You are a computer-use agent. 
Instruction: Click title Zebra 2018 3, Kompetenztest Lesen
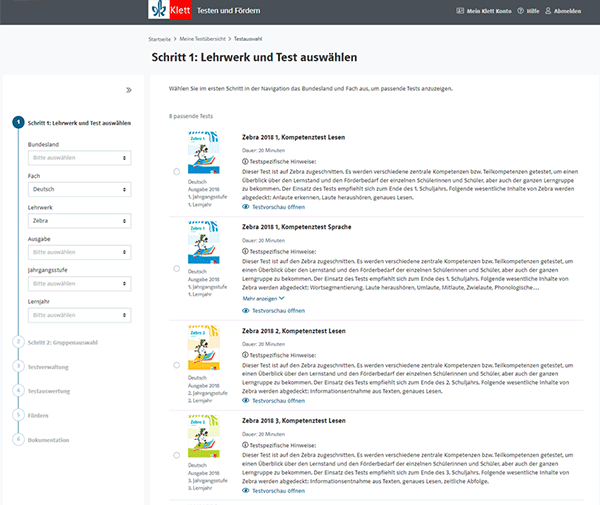click(x=293, y=420)
